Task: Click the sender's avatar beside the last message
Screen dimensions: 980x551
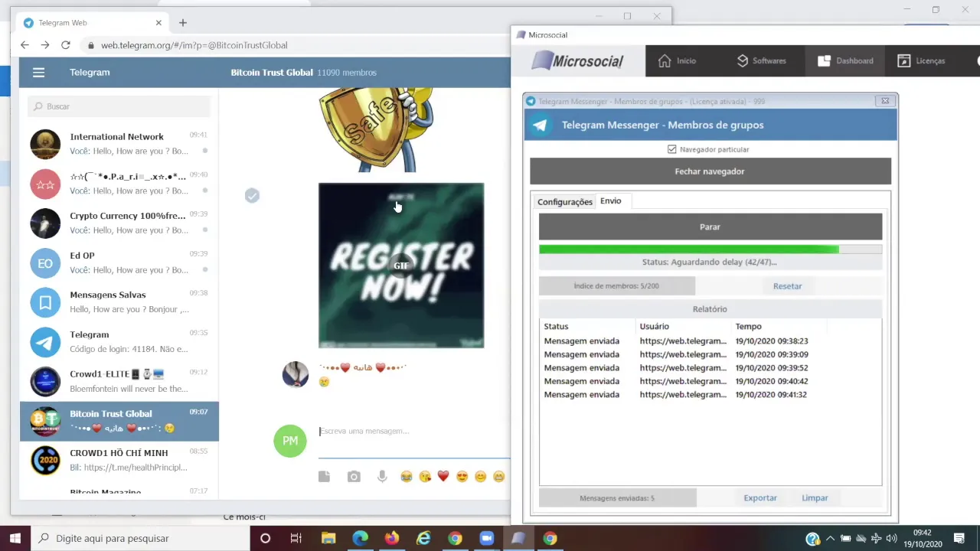Action: [296, 374]
